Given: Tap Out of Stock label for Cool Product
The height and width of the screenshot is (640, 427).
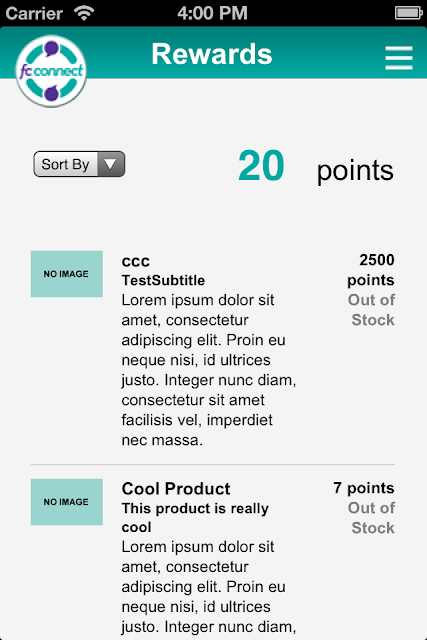Looking at the screenshot, I should click(371, 518).
